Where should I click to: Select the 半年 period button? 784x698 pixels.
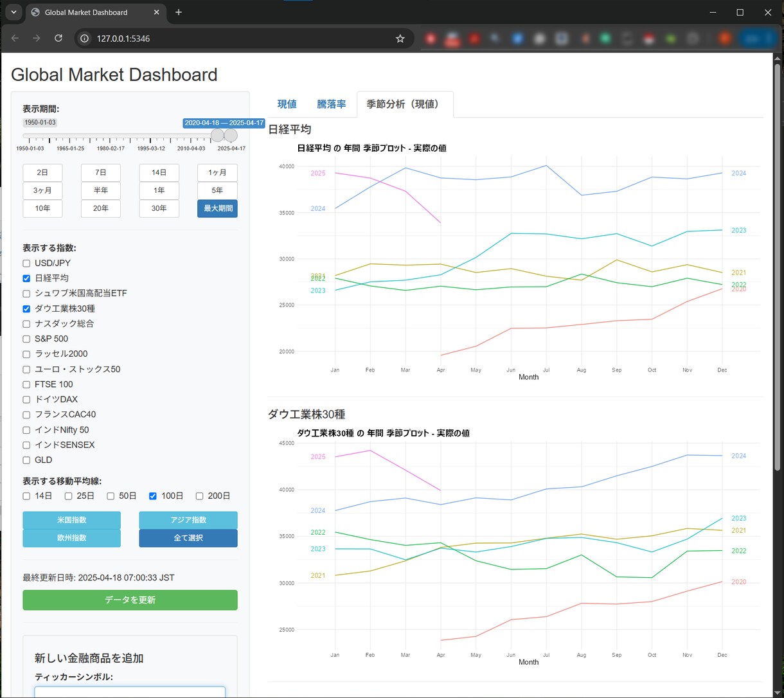click(101, 191)
